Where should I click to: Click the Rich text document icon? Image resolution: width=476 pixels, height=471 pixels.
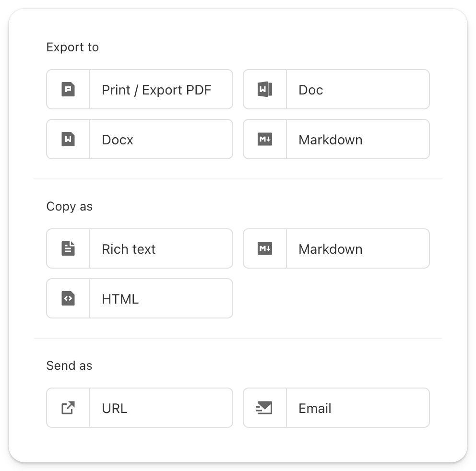(68, 249)
